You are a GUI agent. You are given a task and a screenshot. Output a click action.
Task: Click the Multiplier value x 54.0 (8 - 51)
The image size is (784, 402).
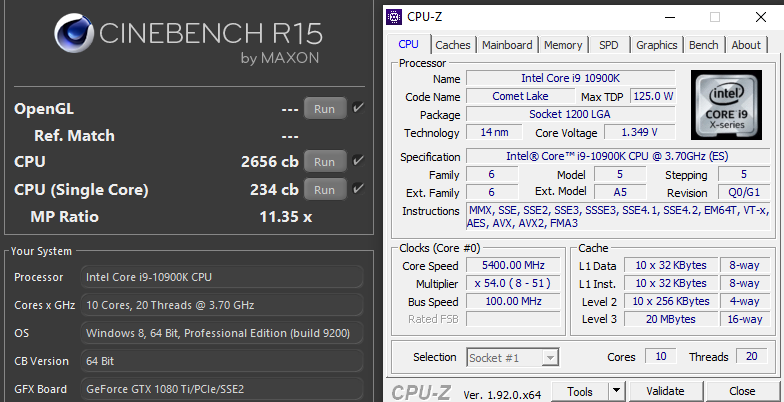(513, 283)
